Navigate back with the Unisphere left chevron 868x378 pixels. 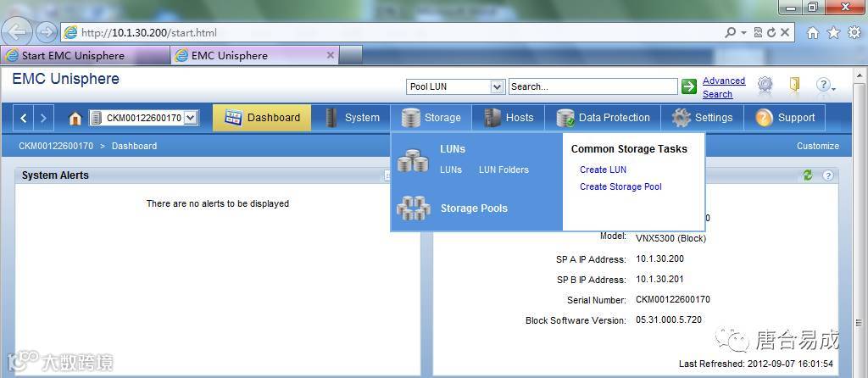coord(23,118)
